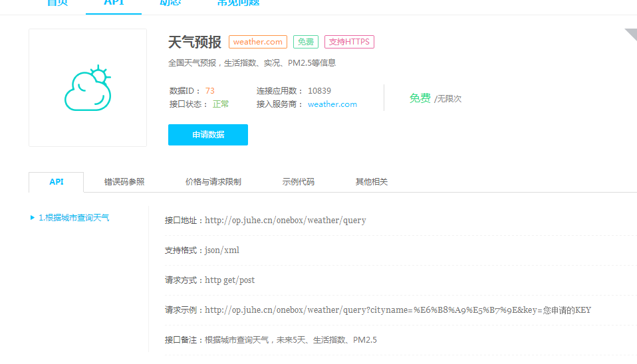The width and height of the screenshot is (637, 364).
Task: Switch to the 错误码参照 tab
Action: 124,182
